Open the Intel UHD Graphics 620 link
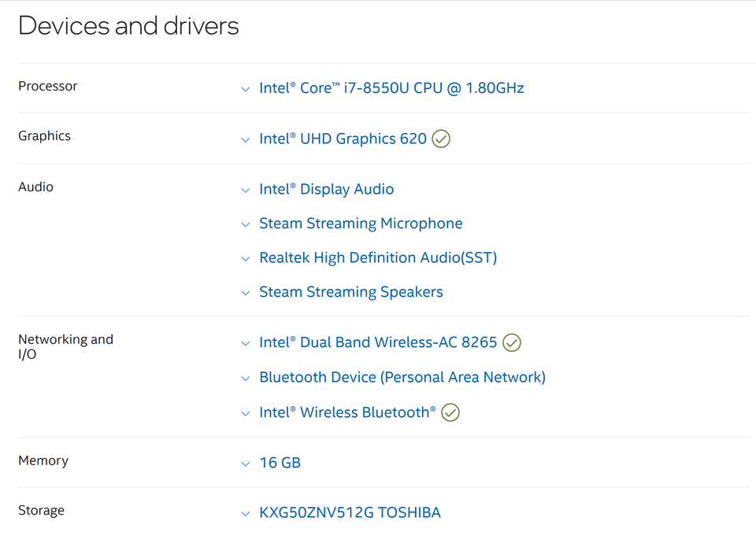 click(343, 139)
